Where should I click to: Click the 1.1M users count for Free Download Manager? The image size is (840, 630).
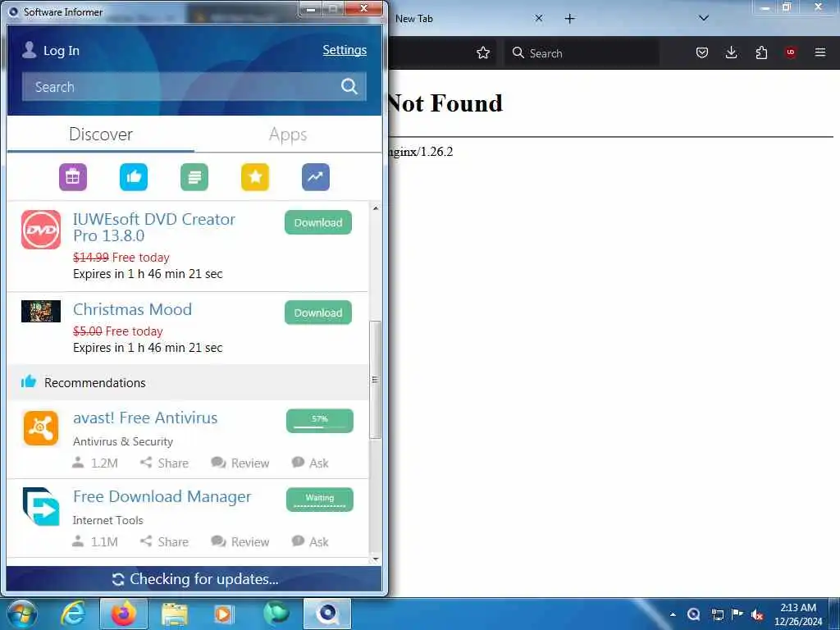[x=95, y=541]
